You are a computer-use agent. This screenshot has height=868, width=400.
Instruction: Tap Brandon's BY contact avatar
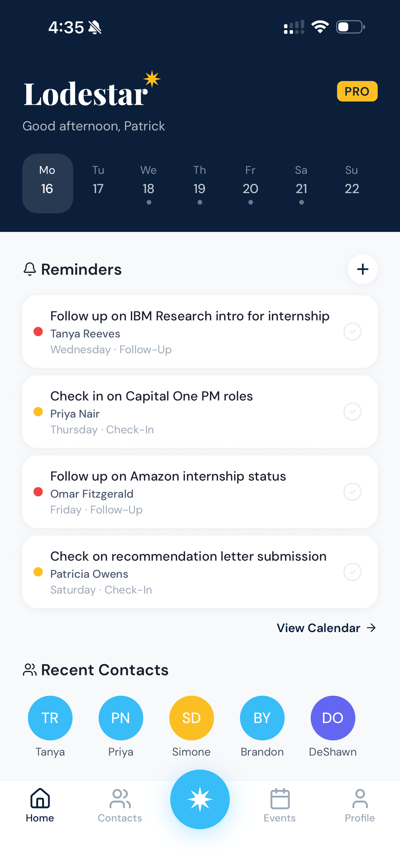click(262, 718)
